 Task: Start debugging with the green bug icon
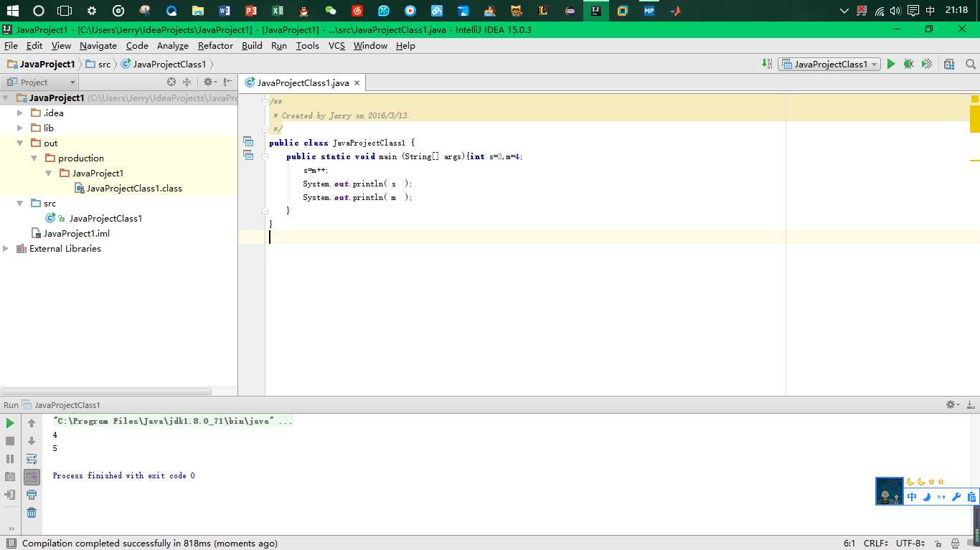coord(909,64)
